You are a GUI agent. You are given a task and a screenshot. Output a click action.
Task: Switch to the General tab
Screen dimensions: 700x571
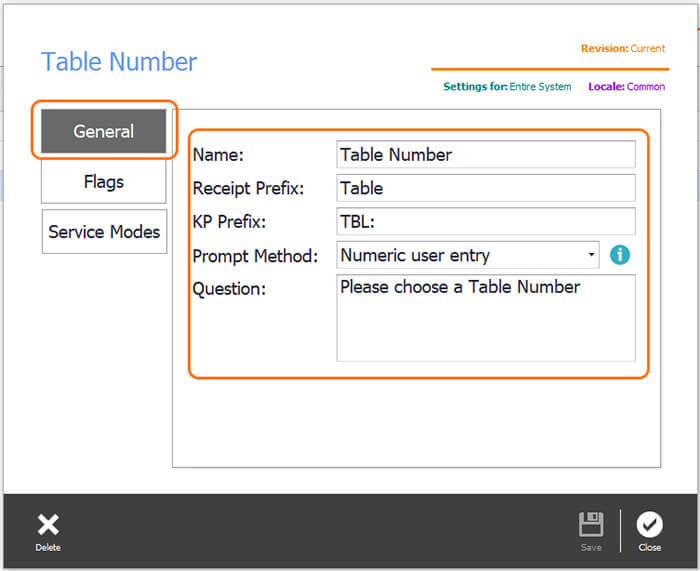point(104,131)
